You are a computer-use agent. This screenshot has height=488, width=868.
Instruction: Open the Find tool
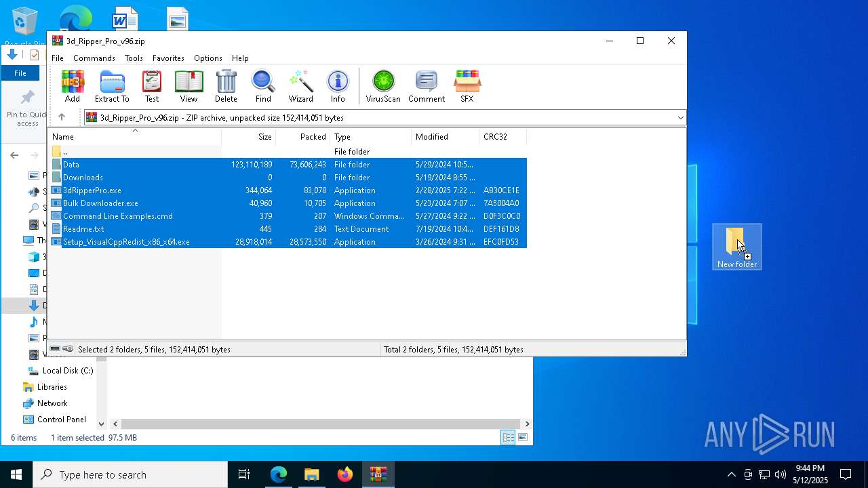pyautogui.click(x=263, y=86)
